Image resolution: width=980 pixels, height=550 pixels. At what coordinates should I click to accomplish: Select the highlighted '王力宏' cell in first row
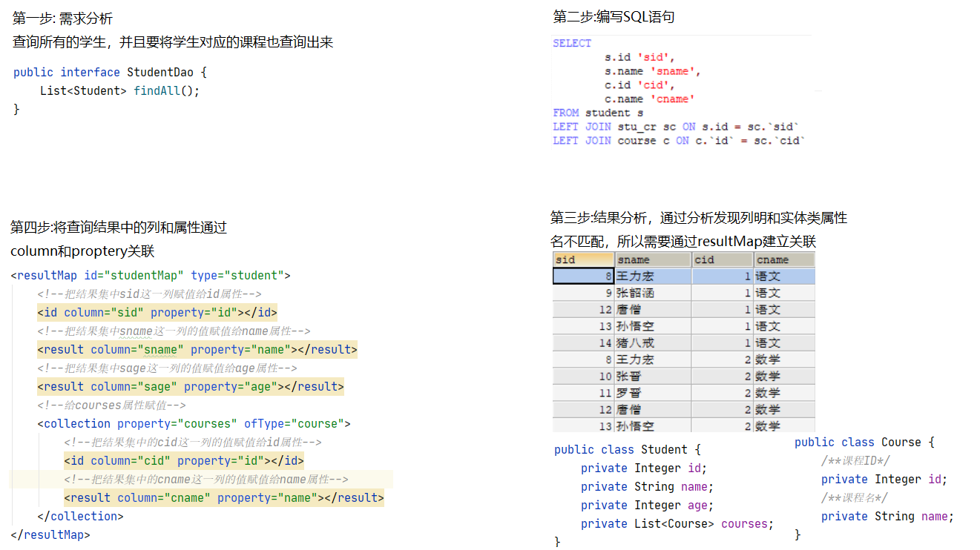point(654,276)
